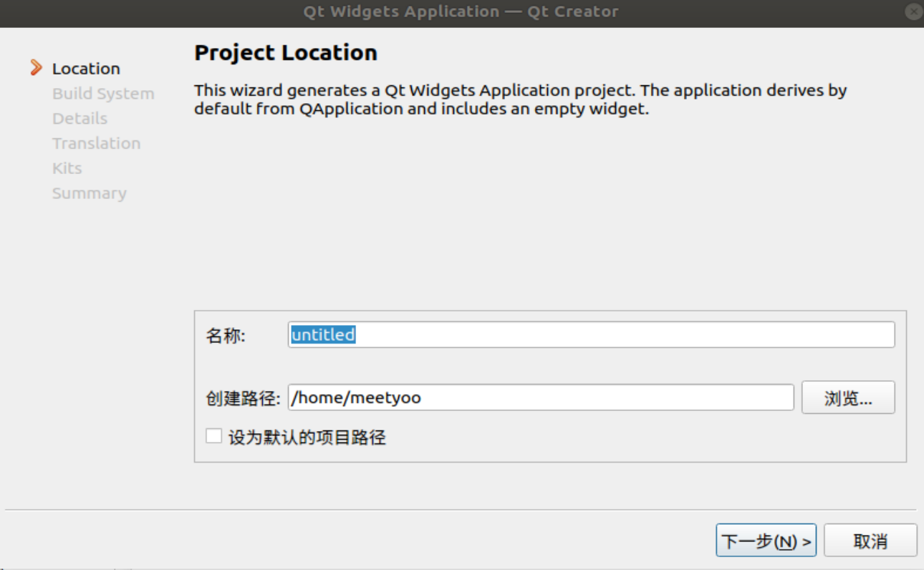Click the 名称: label
Image resolution: width=924 pixels, height=570 pixels.
coord(226,335)
